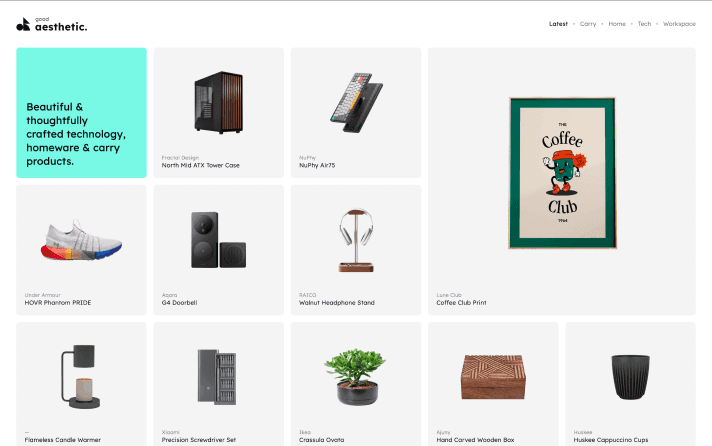
Task: Select the HOVR Phantom PRIDE sneaker image
Action: click(x=81, y=240)
